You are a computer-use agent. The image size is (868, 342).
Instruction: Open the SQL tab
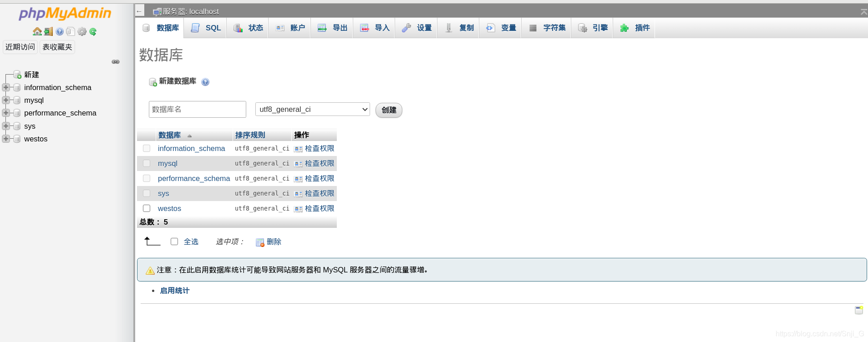206,28
